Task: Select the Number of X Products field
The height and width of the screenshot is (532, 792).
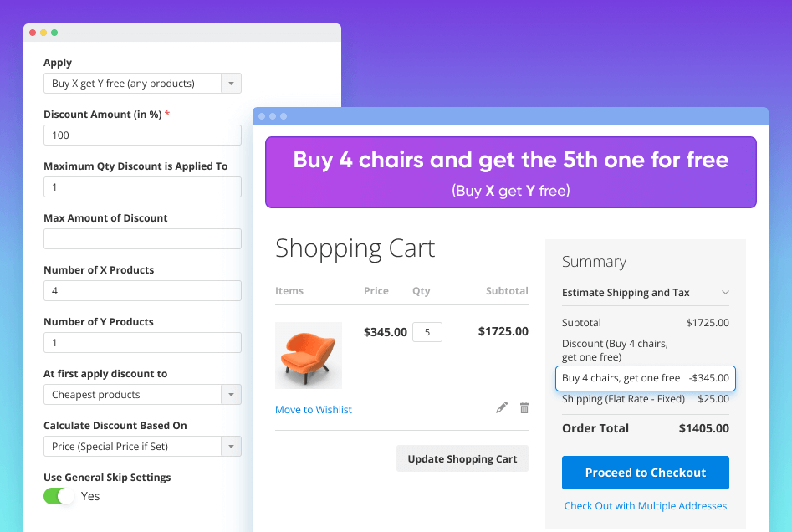Action: point(142,291)
